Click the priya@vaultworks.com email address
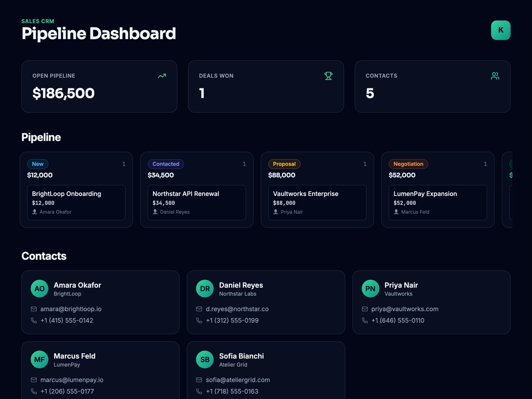This screenshot has height=399, width=532. (405, 309)
